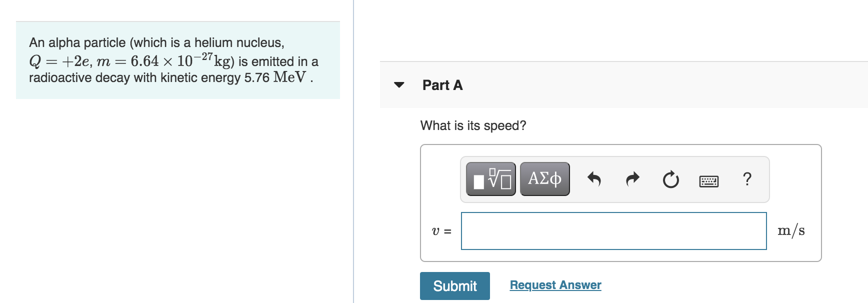This screenshot has height=303, width=868.
Task: Show the keyboard shortcuts icon
Action: [x=709, y=180]
